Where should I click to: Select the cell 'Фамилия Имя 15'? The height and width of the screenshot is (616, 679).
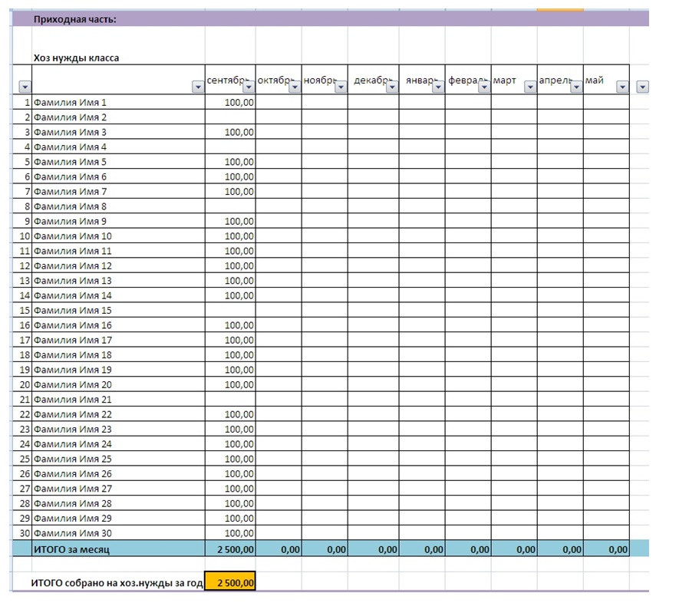[x=118, y=311]
